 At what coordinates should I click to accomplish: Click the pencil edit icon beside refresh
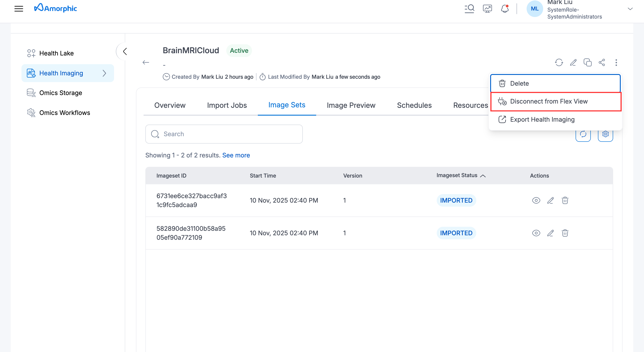(573, 62)
